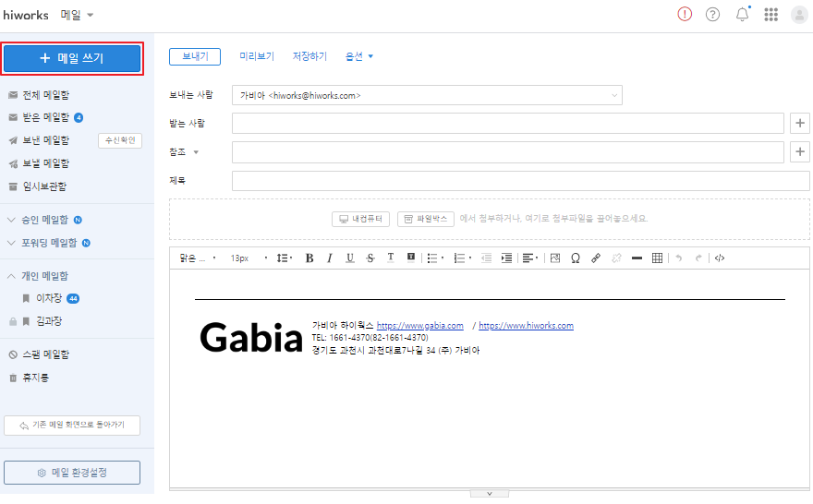Open the www.gabia.com link in signature
This screenshot has width=813, height=504.
click(419, 326)
